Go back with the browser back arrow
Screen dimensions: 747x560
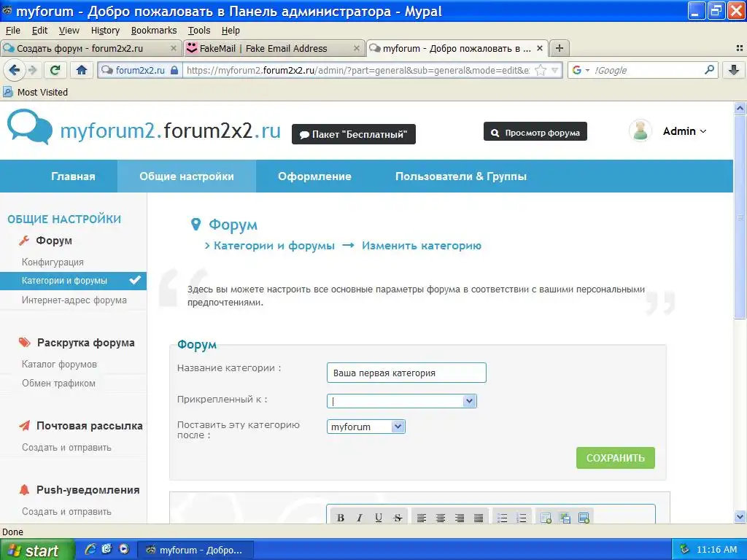tap(15, 70)
